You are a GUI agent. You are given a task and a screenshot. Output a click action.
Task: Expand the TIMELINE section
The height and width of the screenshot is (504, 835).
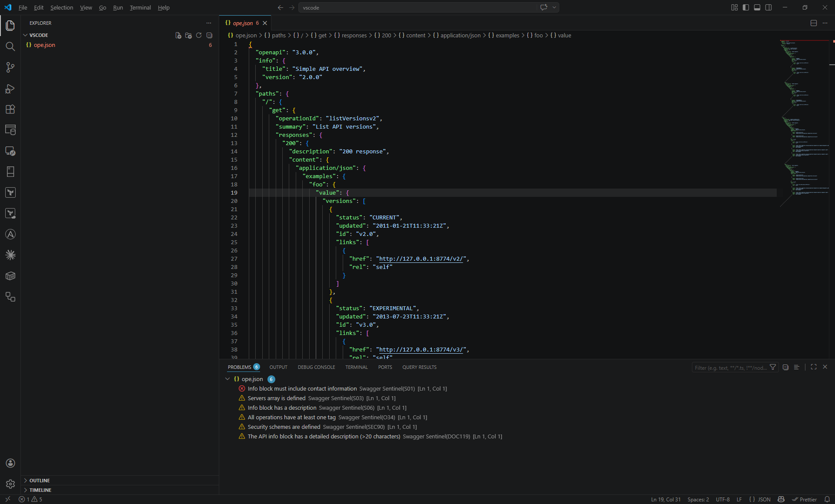click(x=41, y=490)
